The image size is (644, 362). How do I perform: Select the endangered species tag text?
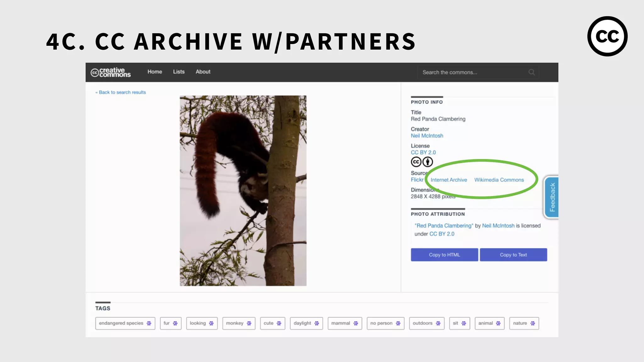[x=121, y=323]
